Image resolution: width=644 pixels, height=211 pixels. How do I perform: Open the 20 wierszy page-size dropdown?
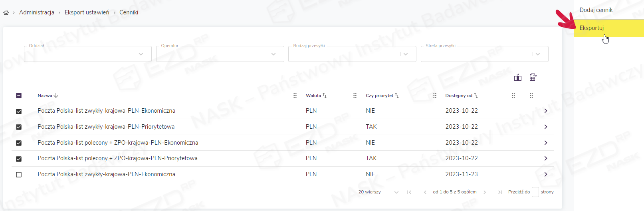pyautogui.click(x=396, y=192)
